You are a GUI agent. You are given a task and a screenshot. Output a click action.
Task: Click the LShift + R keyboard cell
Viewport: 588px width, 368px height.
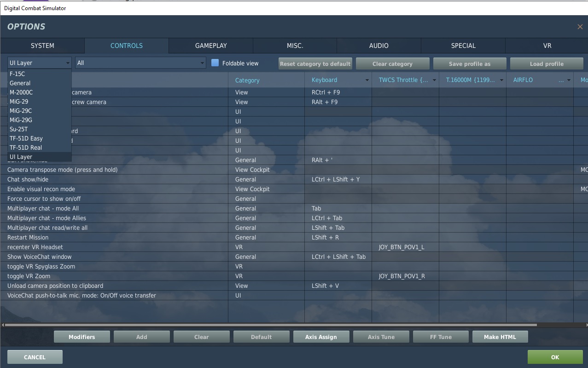(338, 237)
